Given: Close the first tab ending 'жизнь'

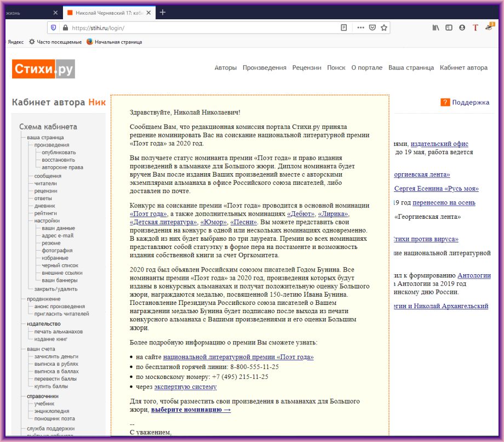Looking at the screenshot, I should coord(56,13).
